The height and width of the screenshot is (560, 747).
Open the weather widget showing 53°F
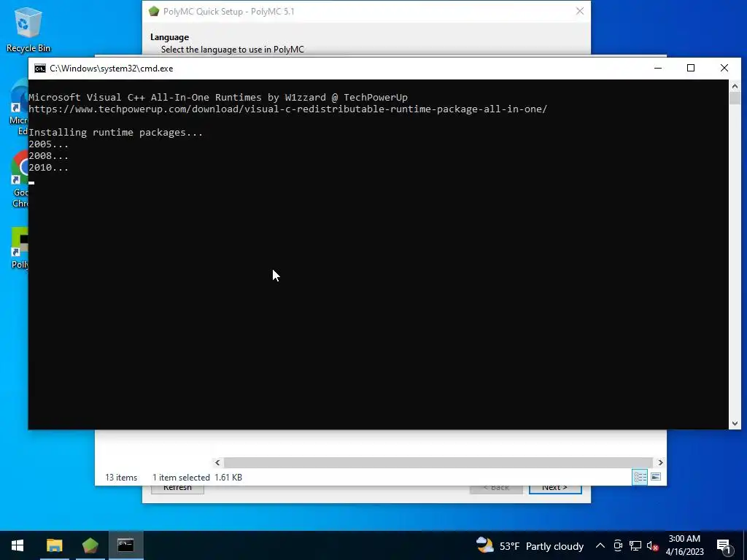[x=530, y=545]
